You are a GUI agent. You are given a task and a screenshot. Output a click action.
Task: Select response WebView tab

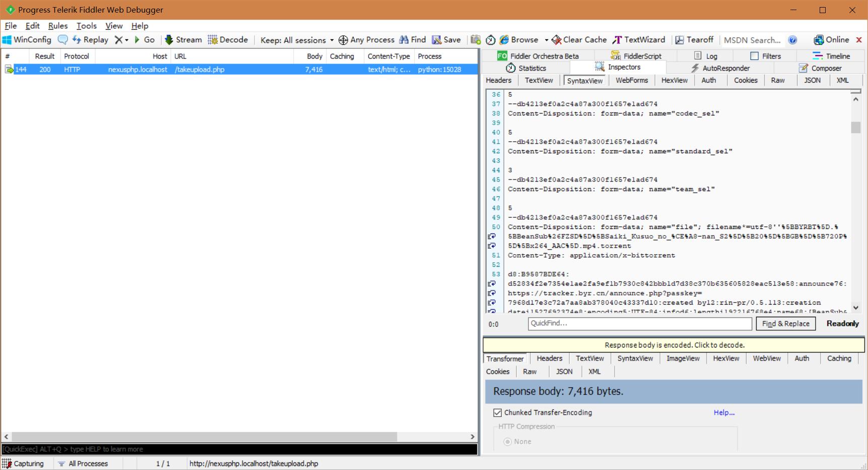click(767, 359)
